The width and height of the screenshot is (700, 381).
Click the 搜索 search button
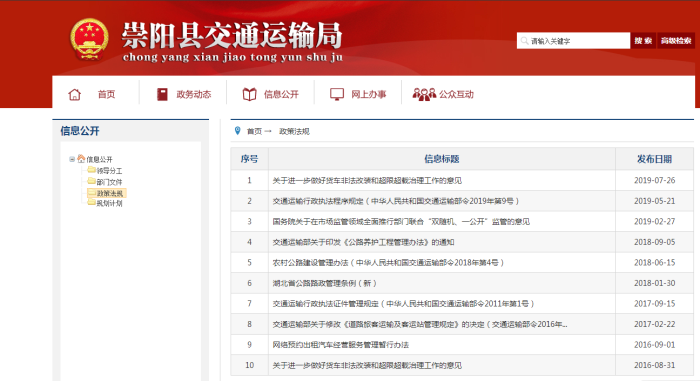(643, 41)
